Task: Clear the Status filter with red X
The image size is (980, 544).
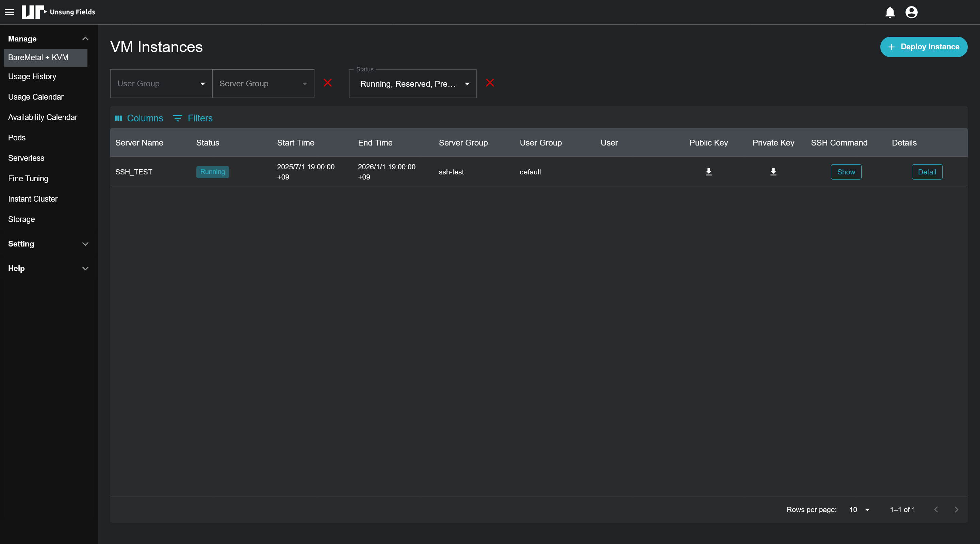Action: click(x=490, y=83)
